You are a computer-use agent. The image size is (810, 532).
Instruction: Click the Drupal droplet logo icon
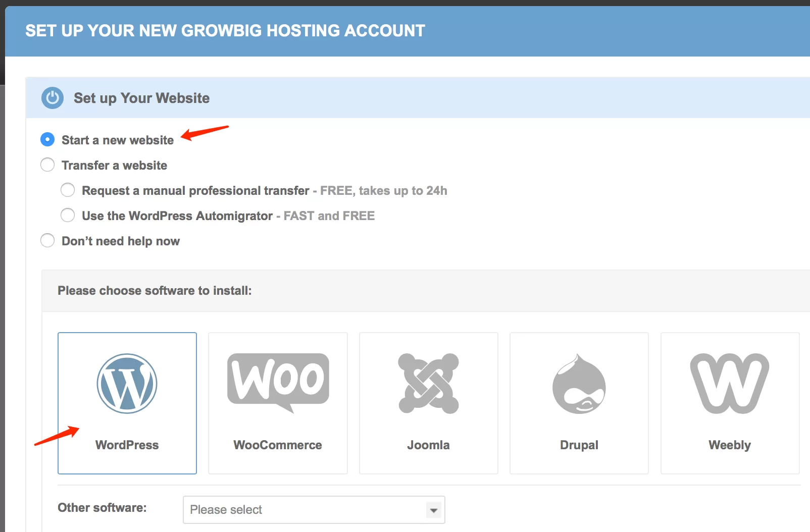579,384
